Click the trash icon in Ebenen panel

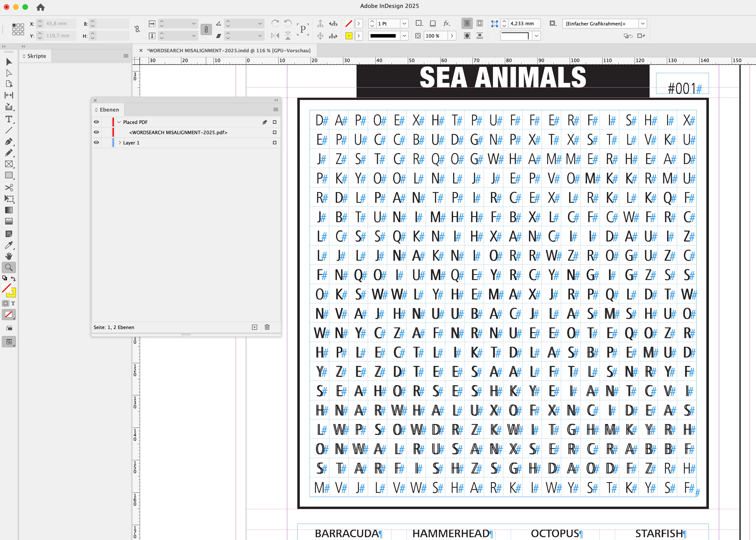[267, 327]
